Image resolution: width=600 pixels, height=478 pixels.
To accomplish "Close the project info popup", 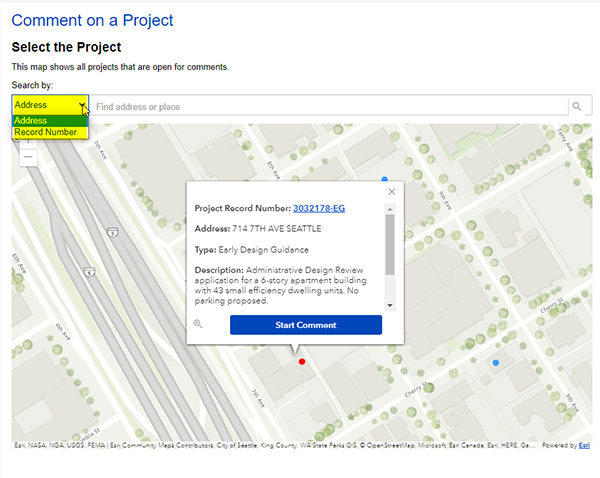I will click(391, 192).
